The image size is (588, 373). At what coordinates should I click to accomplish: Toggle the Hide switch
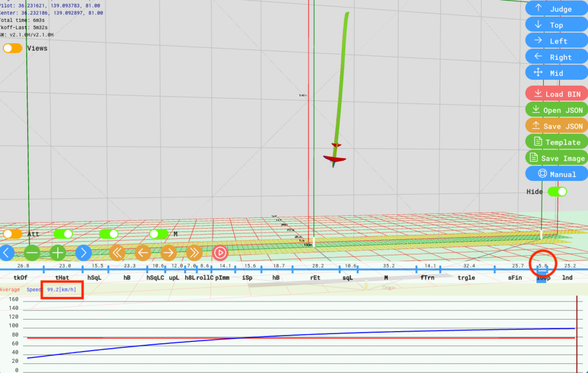557,191
